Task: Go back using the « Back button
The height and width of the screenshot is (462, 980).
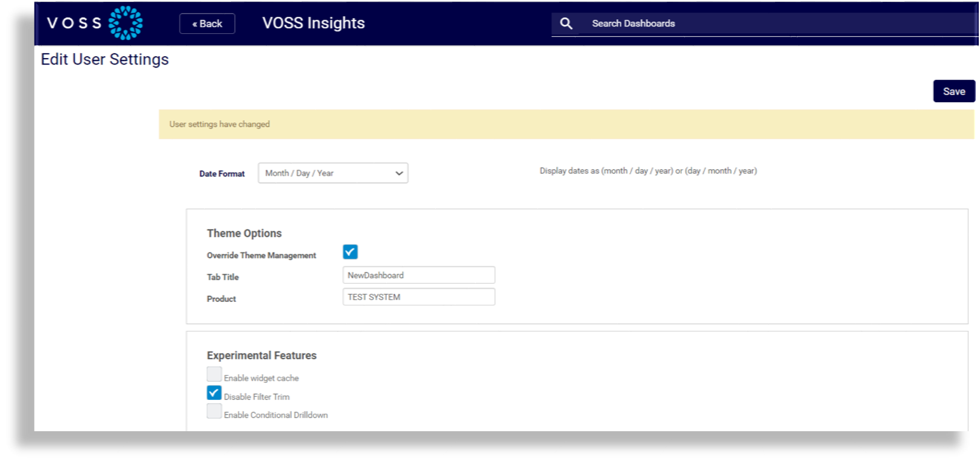Action: click(207, 24)
